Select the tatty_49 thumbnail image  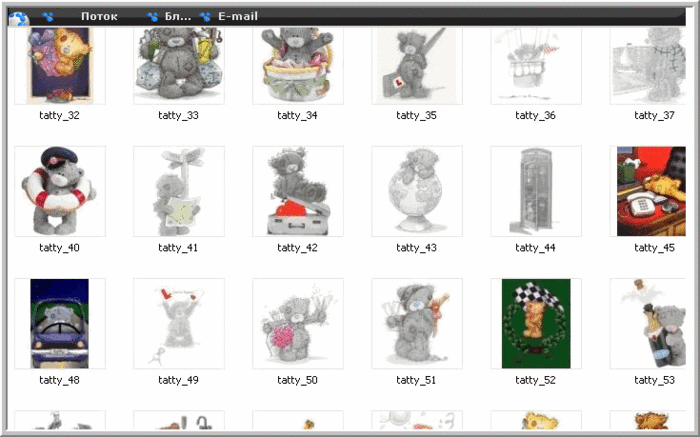click(x=179, y=324)
